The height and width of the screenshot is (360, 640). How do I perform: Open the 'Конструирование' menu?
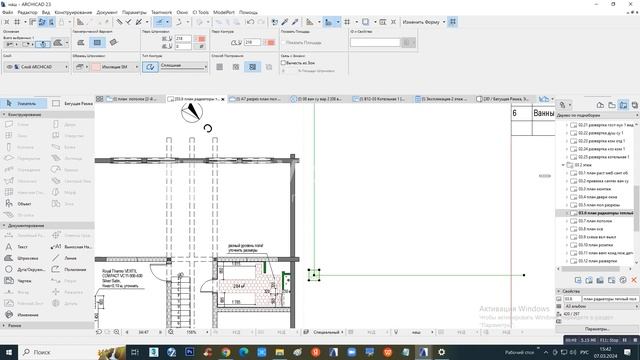73,12
